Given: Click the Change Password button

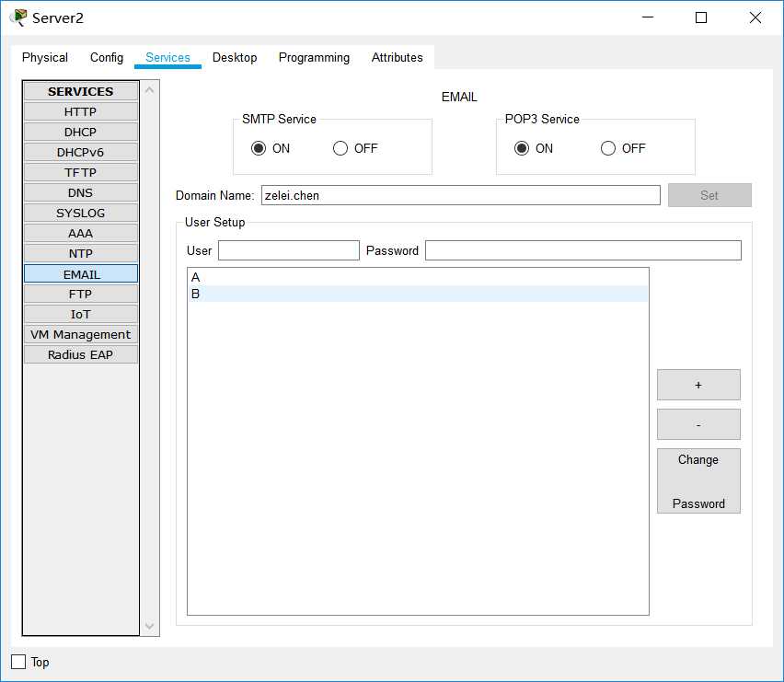Looking at the screenshot, I should click(x=698, y=481).
